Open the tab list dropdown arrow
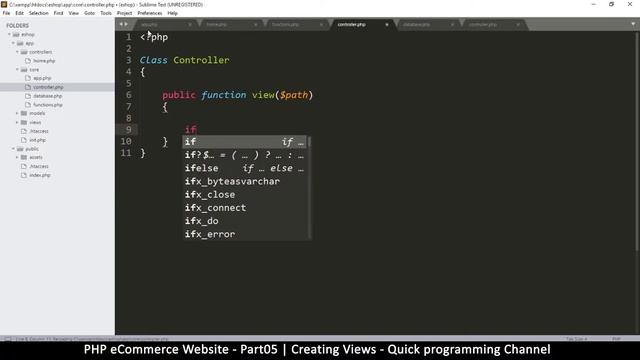The image size is (640, 360). click(633, 24)
